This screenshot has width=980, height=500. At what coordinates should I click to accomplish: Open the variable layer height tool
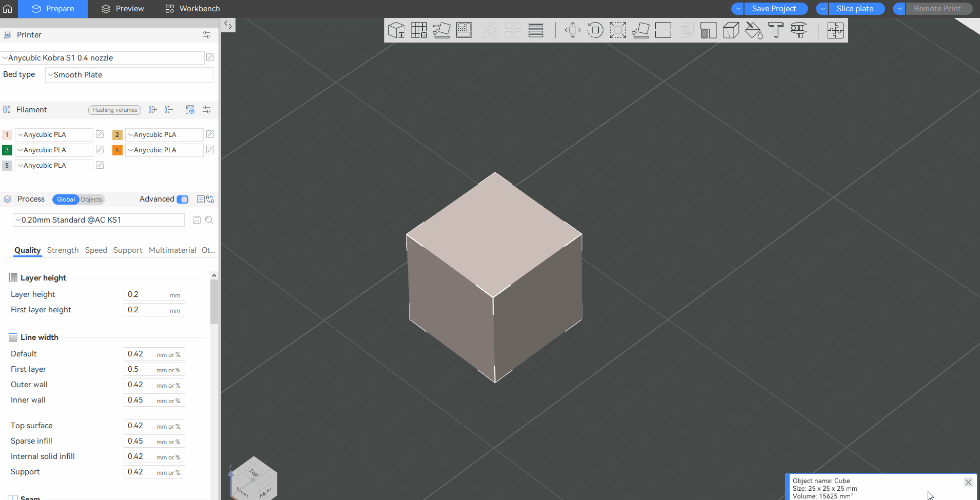coord(536,30)
